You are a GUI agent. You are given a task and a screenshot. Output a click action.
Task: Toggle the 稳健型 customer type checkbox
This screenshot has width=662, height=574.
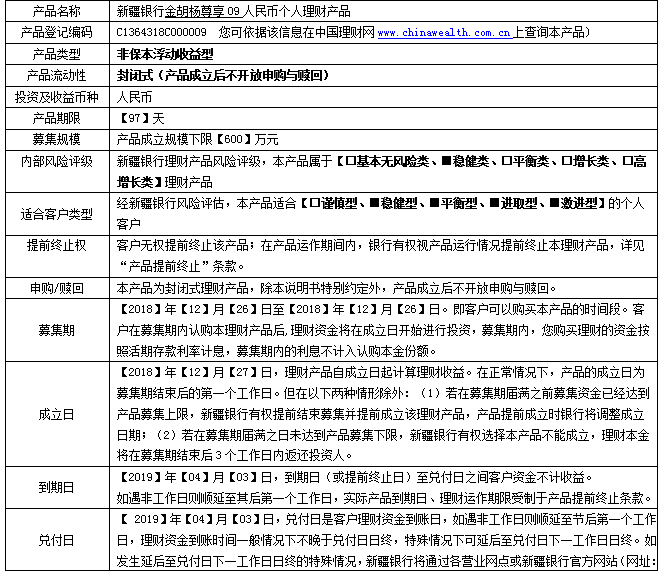(x=374, y=203)
